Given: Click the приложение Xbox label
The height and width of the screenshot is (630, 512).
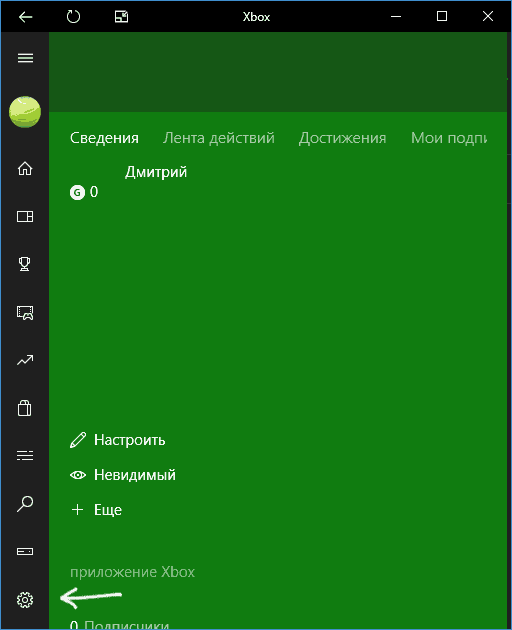Looking at the screenshot, I should (133, 572).
